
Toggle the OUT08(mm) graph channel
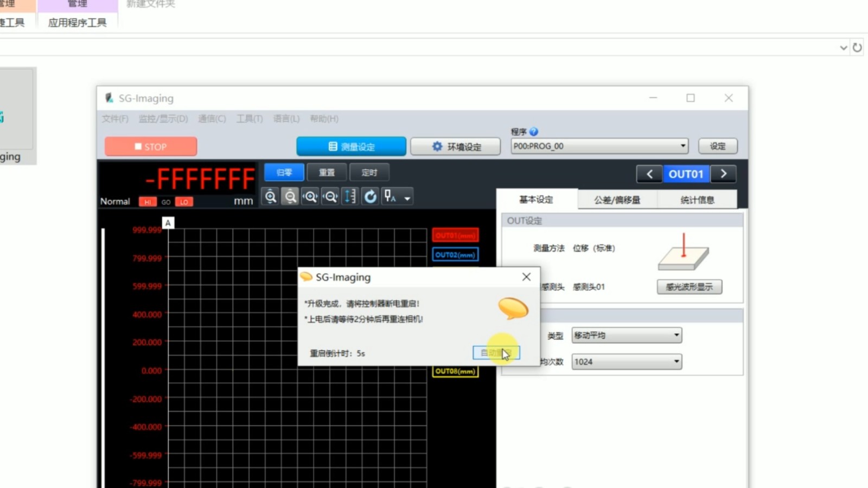coord(455,371)
